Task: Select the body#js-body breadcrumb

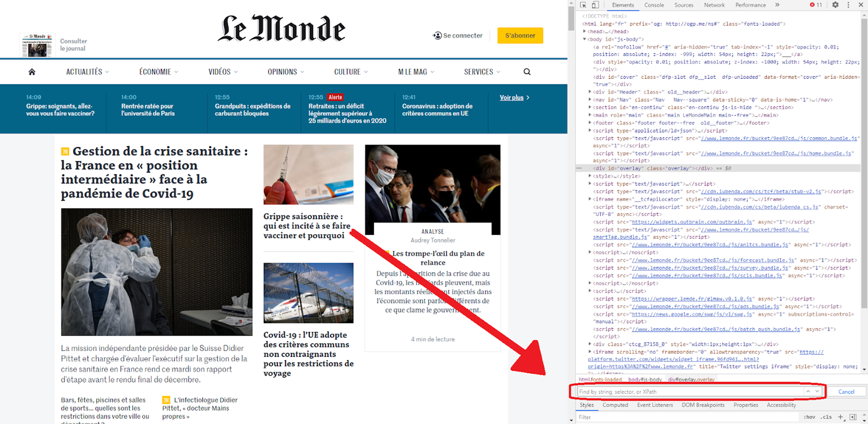Action: pos(645,379)
